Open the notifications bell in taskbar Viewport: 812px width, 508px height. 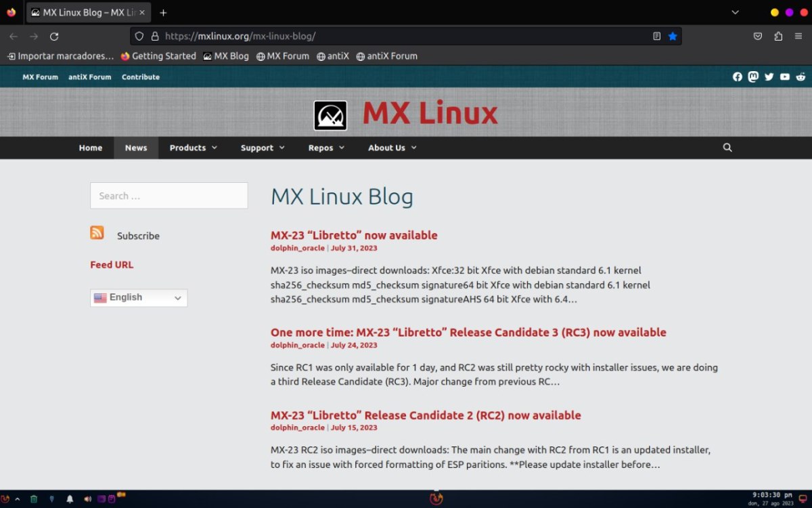click(x=70, y=499)
